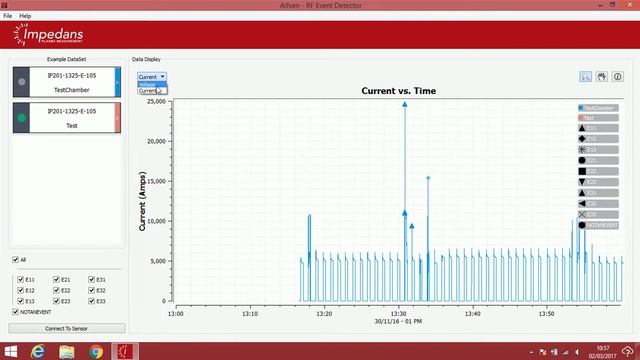Click the cloud help tray icon
The image size is (640, 360).
point(627,351)
